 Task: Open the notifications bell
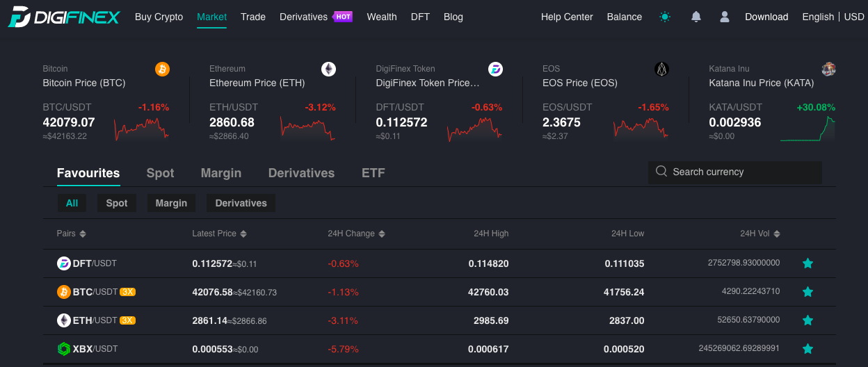pos(696,17)
